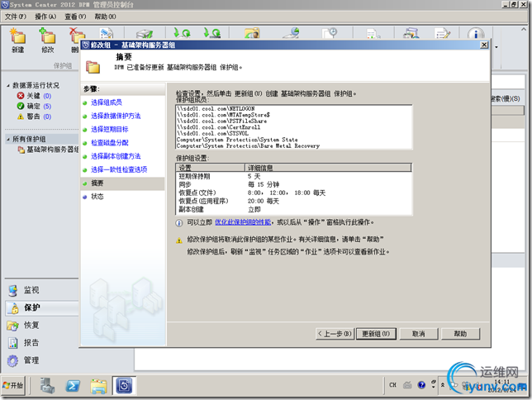The image size is (532, 400).
Task: Go to wizard step 选择组成员
Action: click(x=107, y=102)
